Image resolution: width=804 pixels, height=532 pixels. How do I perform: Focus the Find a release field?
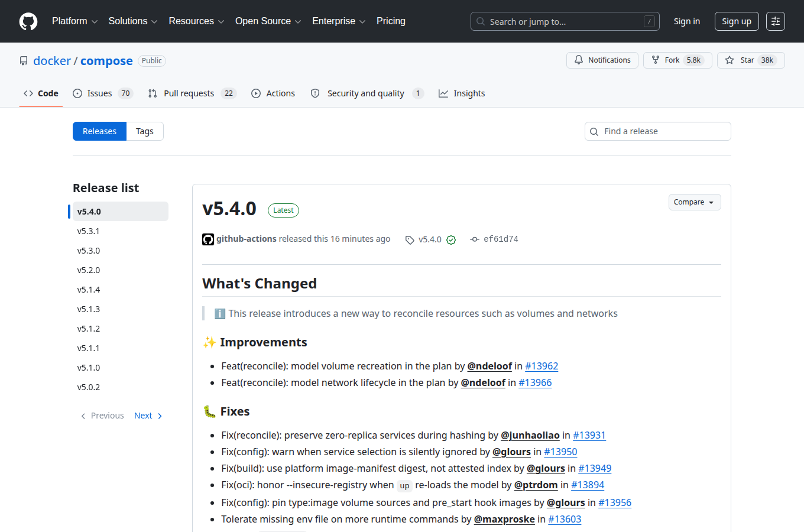coord(658,131)
